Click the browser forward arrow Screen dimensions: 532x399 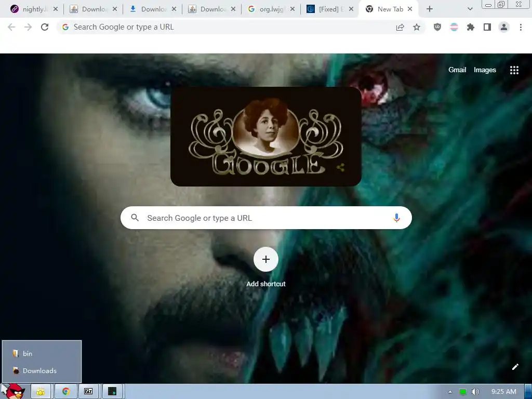(28, 27)
